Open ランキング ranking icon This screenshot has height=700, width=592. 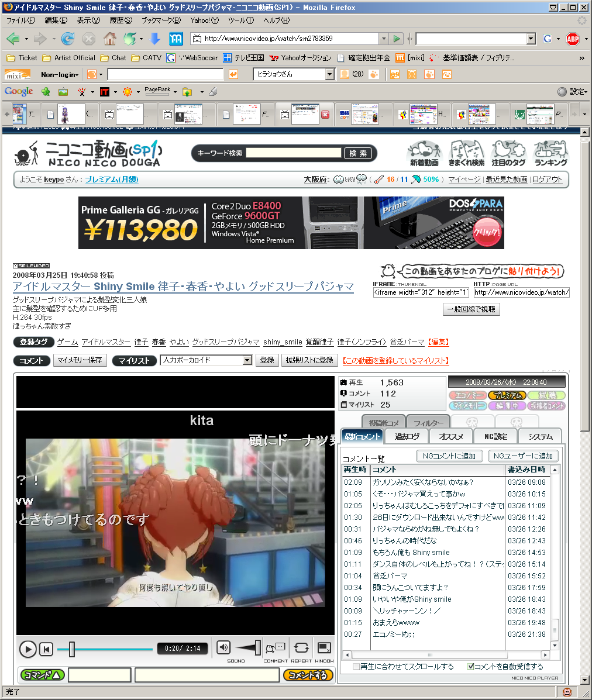[x=551, y=154]
